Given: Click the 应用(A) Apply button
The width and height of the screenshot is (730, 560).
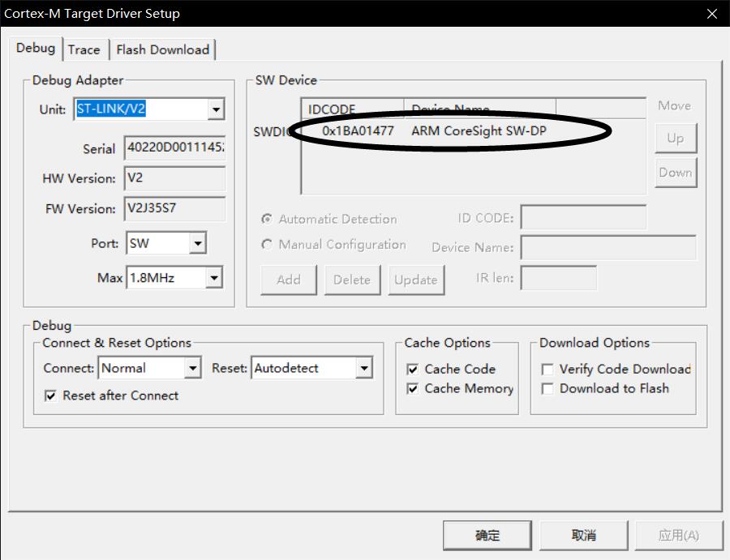Looking at the screenshot, I should (679, 536).
